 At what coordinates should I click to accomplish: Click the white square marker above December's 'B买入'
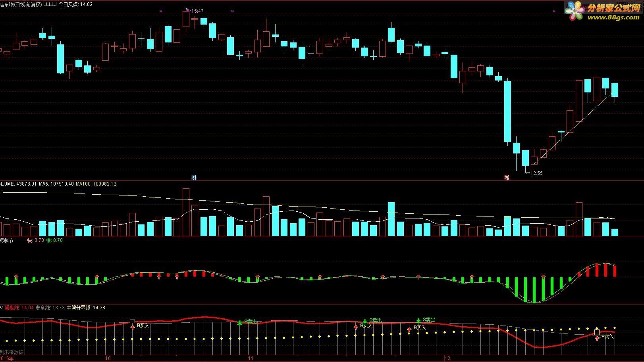pyautogui.click(x=597, y=332)
